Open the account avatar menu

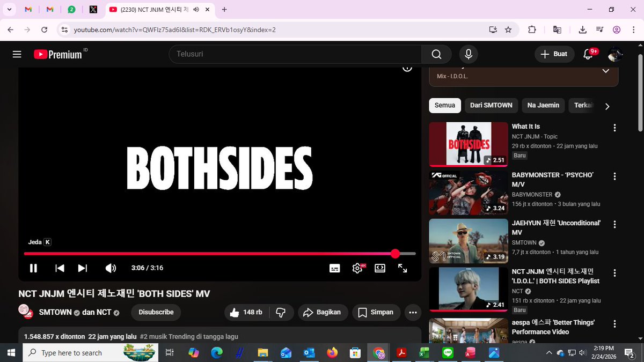click(x=615, y=54)
